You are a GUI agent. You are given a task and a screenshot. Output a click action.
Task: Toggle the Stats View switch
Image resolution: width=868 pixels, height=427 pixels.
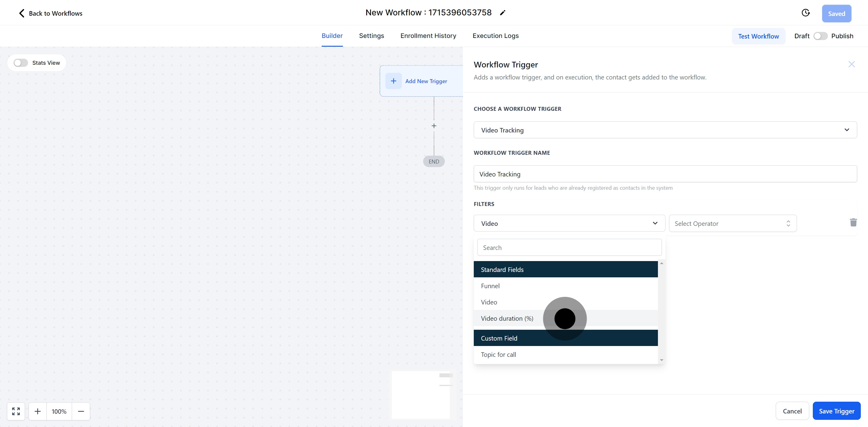[20, 63]
